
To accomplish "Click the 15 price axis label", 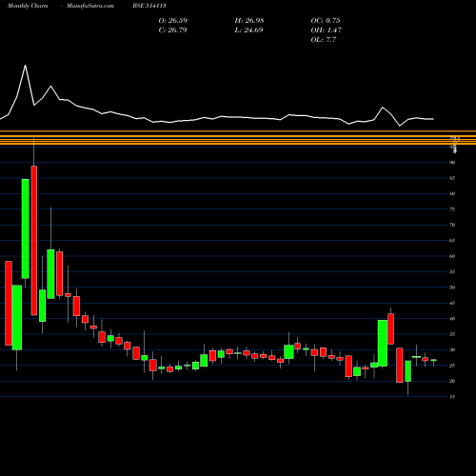I will click(452, 397).
